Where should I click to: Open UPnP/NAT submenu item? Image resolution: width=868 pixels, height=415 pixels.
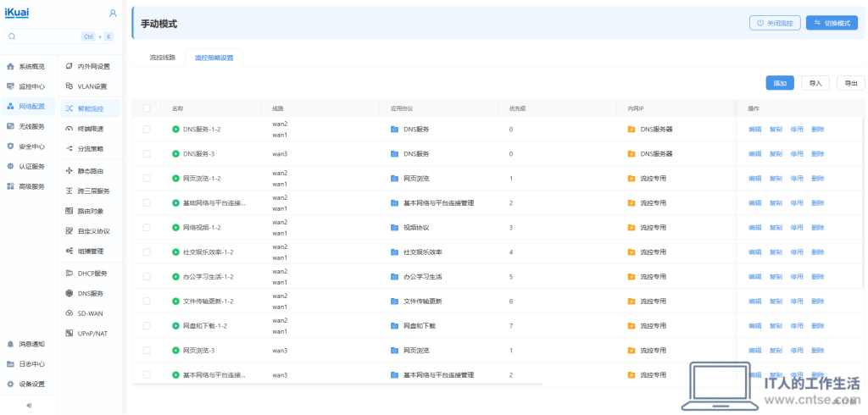coord(90,333)
